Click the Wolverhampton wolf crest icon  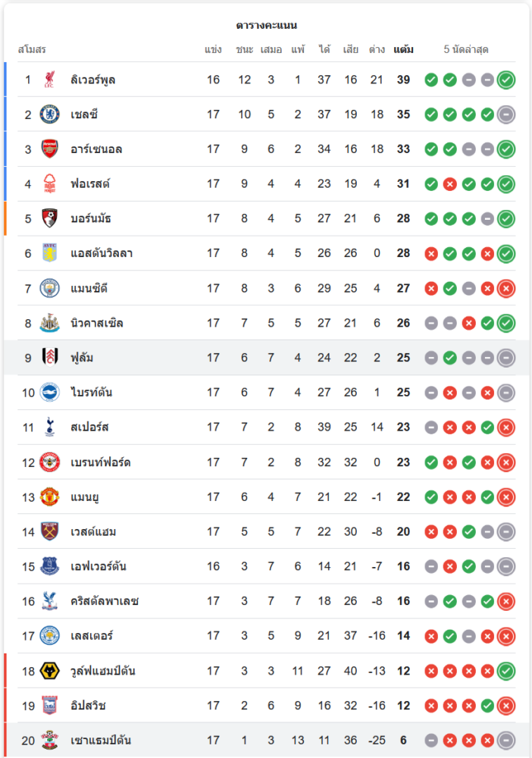[50, 671]
